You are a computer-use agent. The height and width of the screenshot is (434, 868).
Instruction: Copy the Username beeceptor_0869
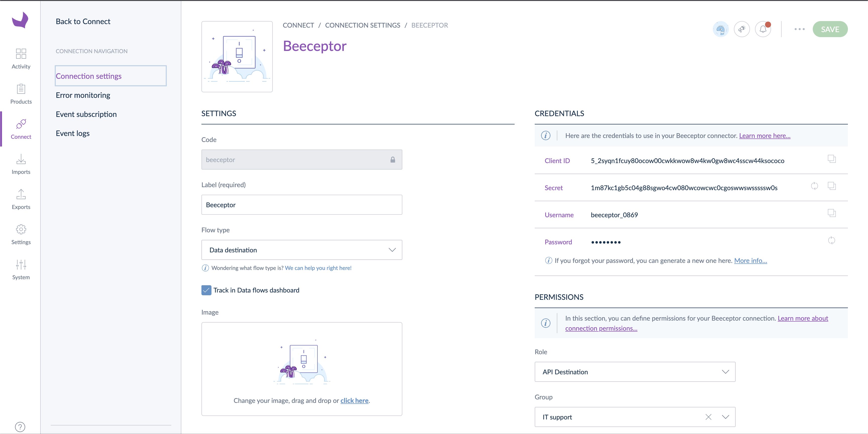pyautogui.click(x=832, y=213)
